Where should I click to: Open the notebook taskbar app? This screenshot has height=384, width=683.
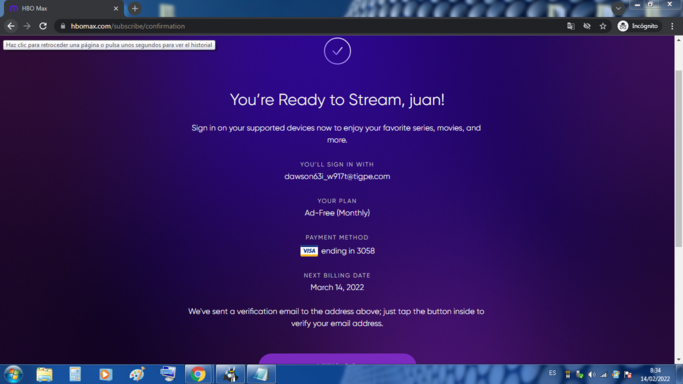click(x=261, y=374)
